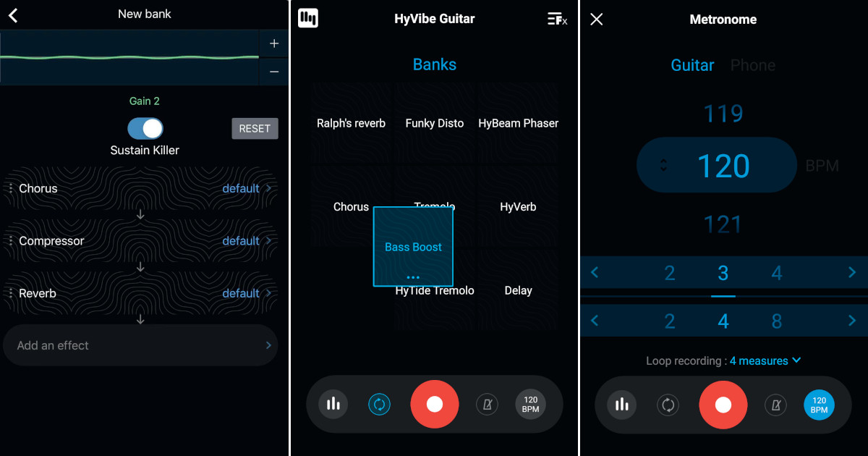The height and width of the screenshot is (456, 868).
Task: Click the gain waveform display
Action: tap(129, 58)
